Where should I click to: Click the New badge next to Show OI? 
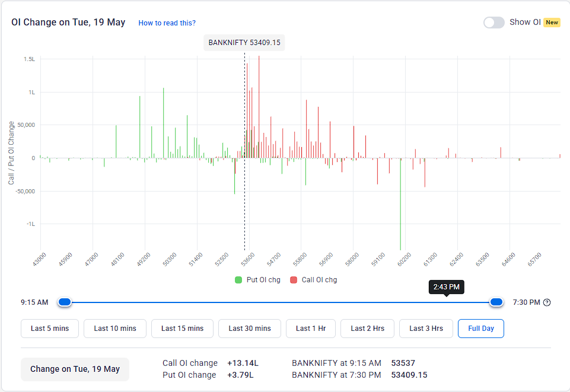pos(552,23)
